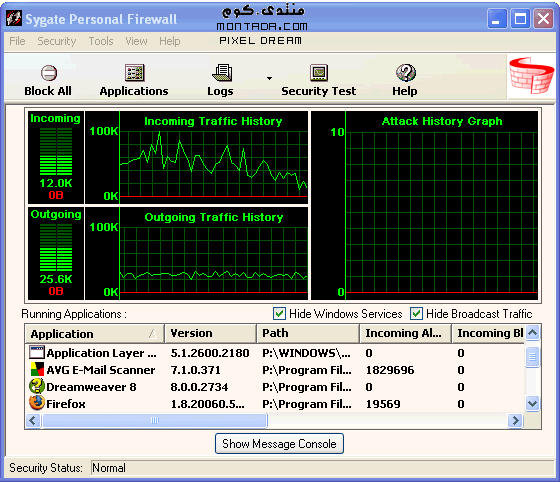Toggle Hide Windows Services checkbox

[x=279, y=313]
